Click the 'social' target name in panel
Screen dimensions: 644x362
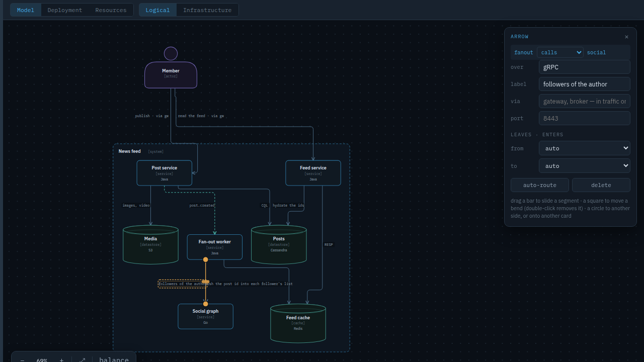[x=596, y=52]
